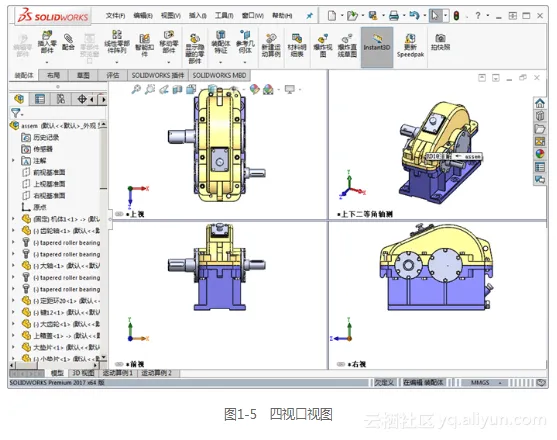Click the Update Speedpak icon

(x=410, y=45)
